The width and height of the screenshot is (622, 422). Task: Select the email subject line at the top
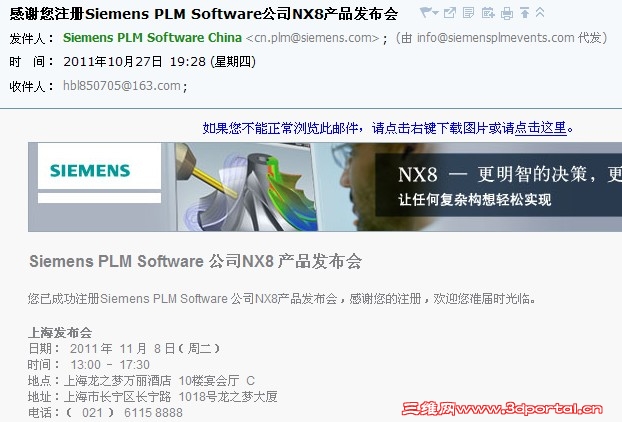coord(203,14)
